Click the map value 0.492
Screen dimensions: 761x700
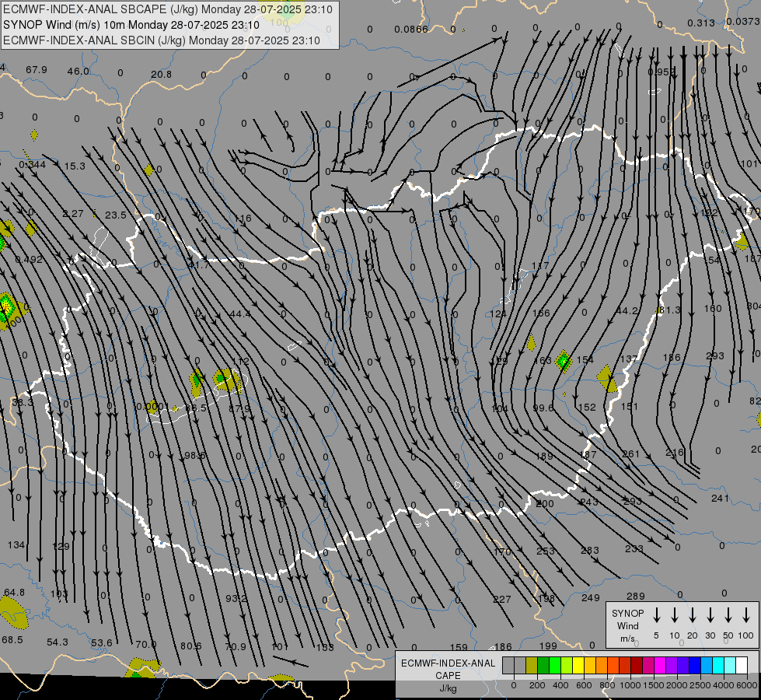point(29,260)
